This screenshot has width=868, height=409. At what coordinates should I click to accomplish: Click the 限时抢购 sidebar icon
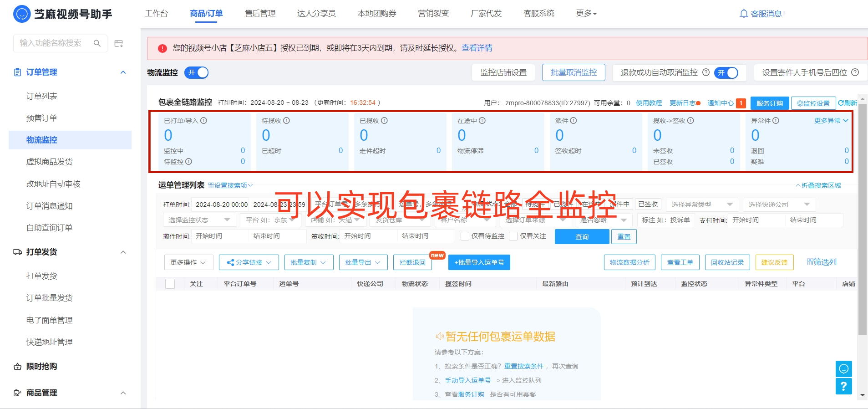[17, 367]
